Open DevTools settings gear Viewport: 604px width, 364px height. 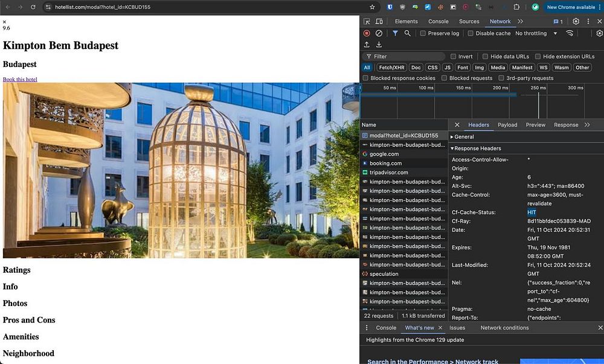tap(576, 21)
